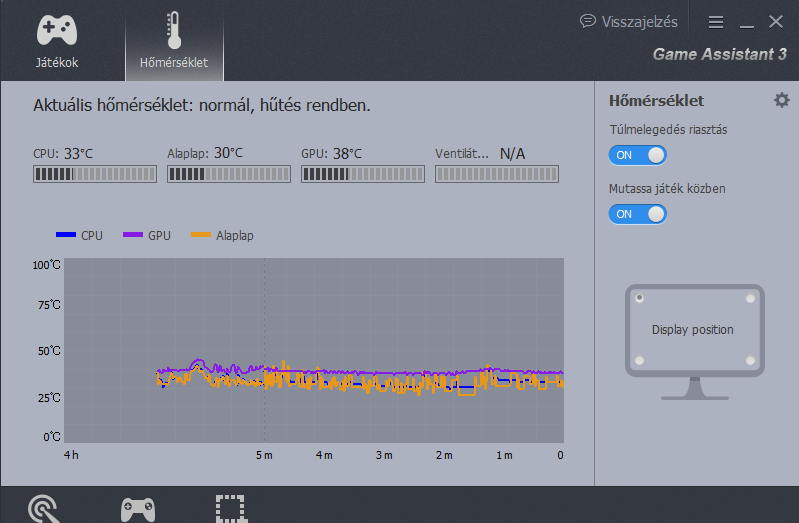Select bottom-right display position

click(x=751, y=360)
